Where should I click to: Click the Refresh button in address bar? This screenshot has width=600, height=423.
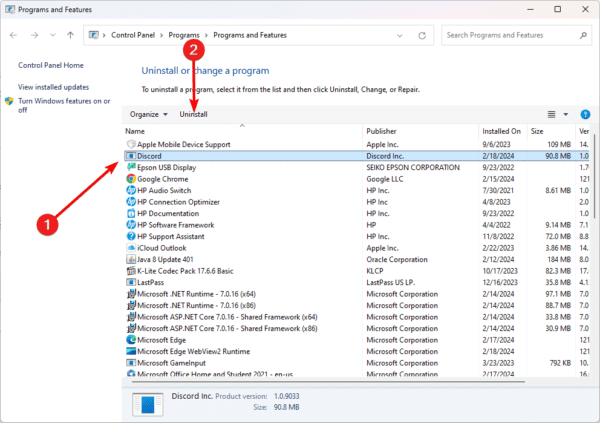coord(422,36)
